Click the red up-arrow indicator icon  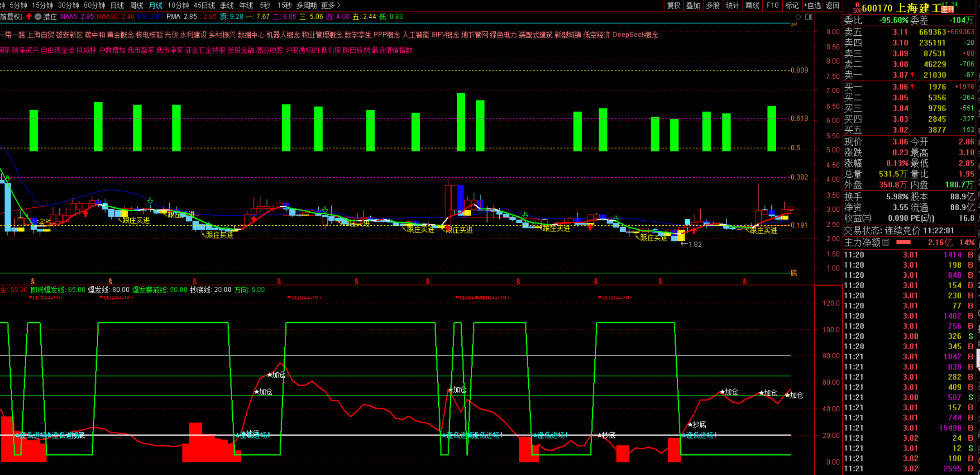click(x=29, y=17)
